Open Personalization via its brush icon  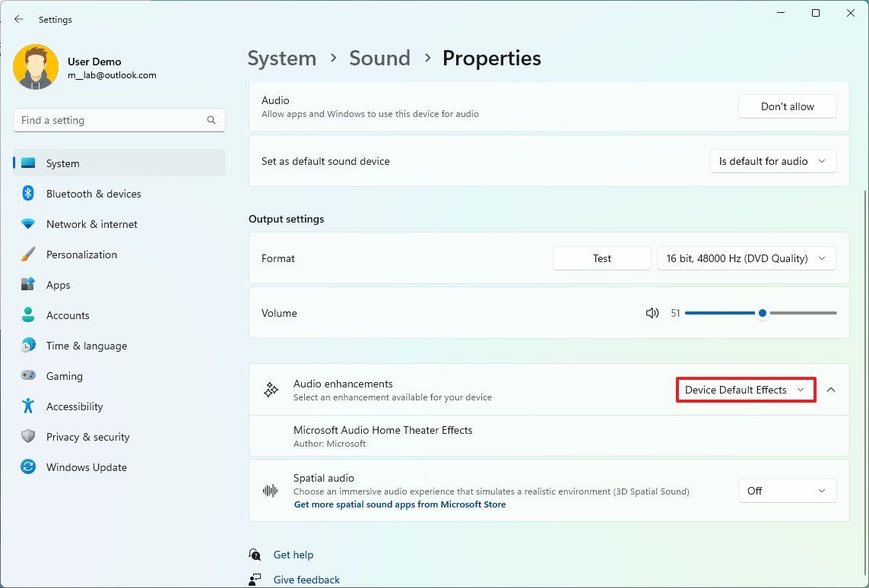[x=28, y=254]
